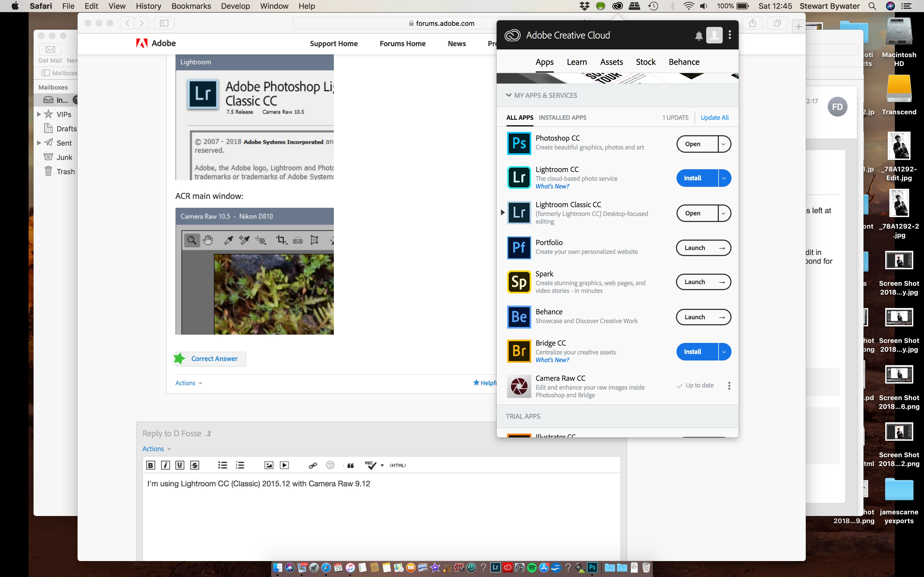924x577 pixels.
Task: Click the bulleted list icon
Action: 222,465
